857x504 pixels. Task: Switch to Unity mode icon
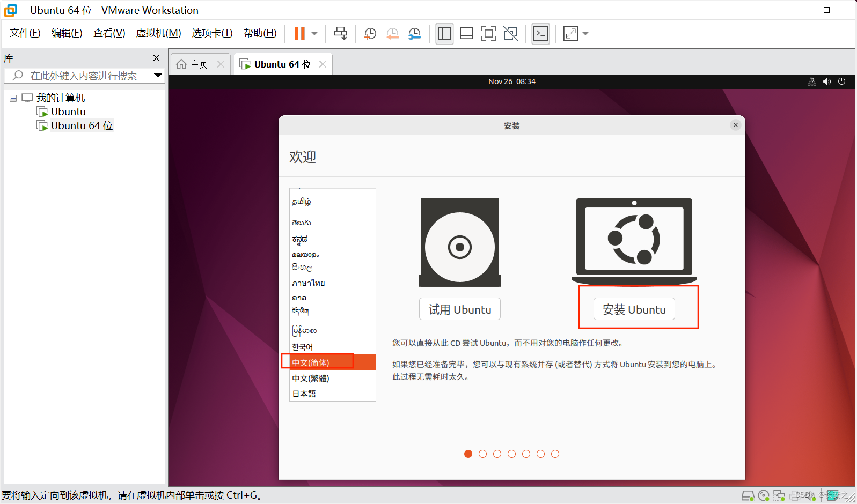(511, 33)
